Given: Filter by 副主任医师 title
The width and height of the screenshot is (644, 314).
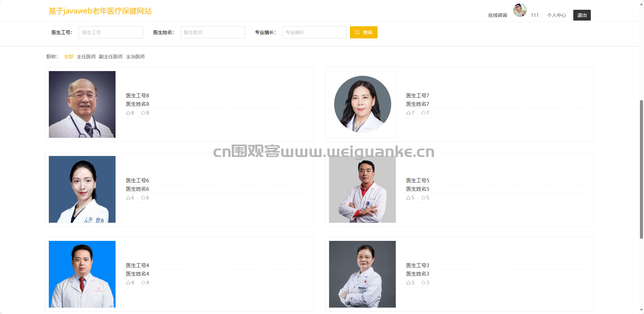Looking at the screenshot, I should click(111, 57).
